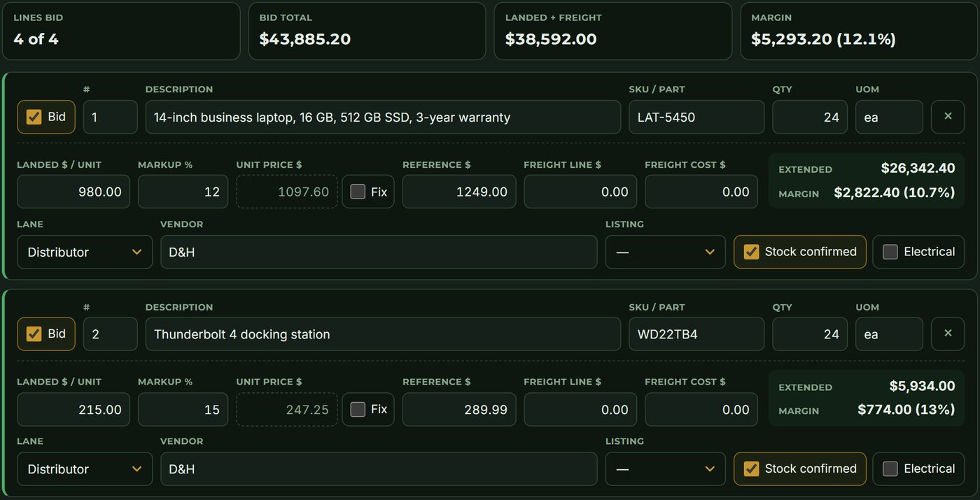Edit Freight Cost $ on laptop line
Image resolution: width=980 pixels, height=500 pixels.
pos(701,192)
